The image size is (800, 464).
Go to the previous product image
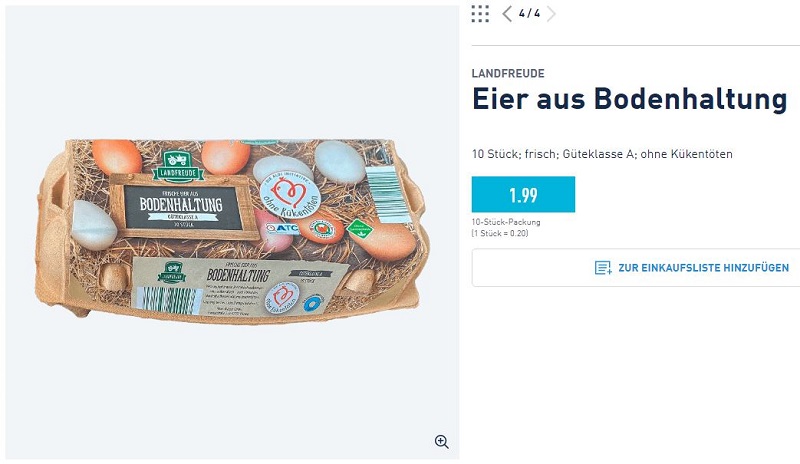[x=507, y=14]
